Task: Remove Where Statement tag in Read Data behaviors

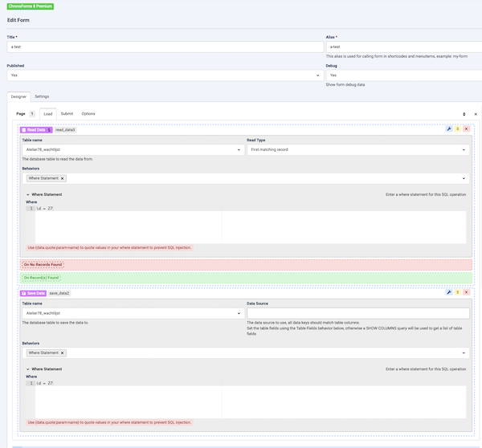Action: (63, 178)
